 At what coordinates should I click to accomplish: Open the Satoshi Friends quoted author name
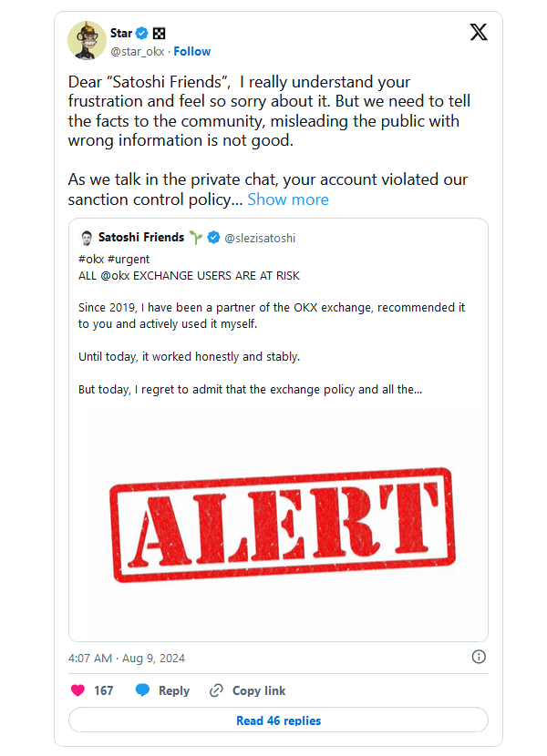pyautogui.click(x=141, y=238)
